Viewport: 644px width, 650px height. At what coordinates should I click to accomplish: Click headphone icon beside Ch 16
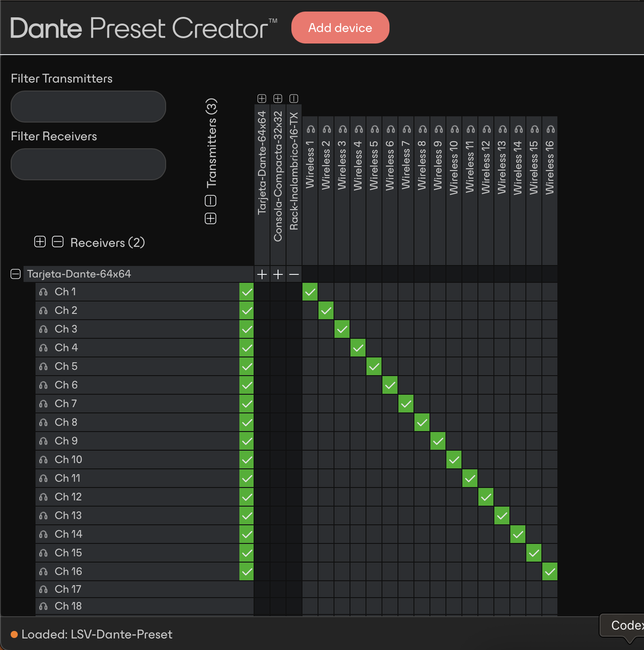click(x=43, y=572)
